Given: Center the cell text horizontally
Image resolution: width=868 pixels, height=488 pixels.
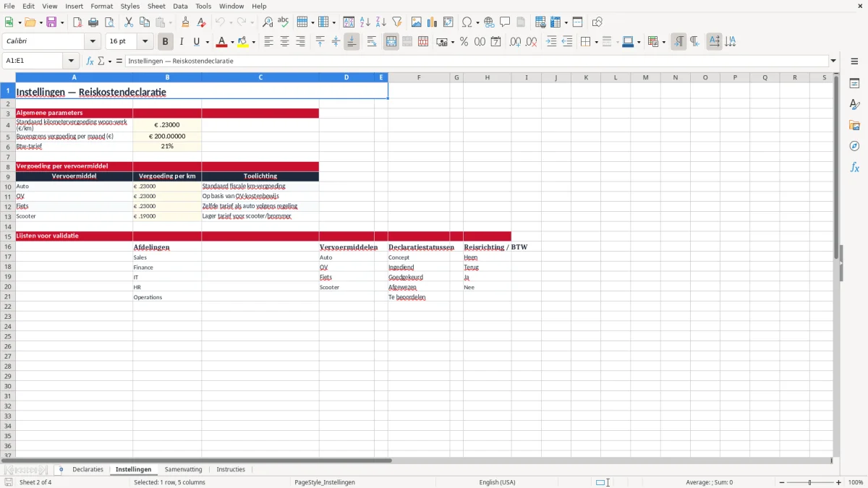Looking at the screenshot, I should [x=285, y=42].
